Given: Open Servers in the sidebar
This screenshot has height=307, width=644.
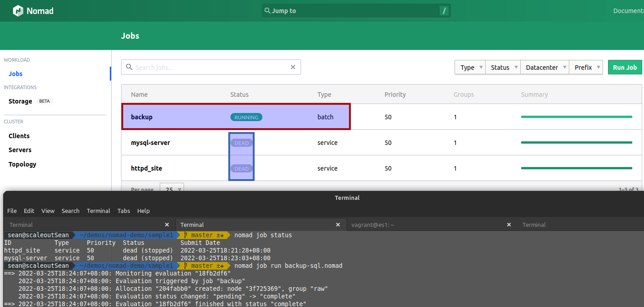Looking at the screenshot, I should (20, 150).
